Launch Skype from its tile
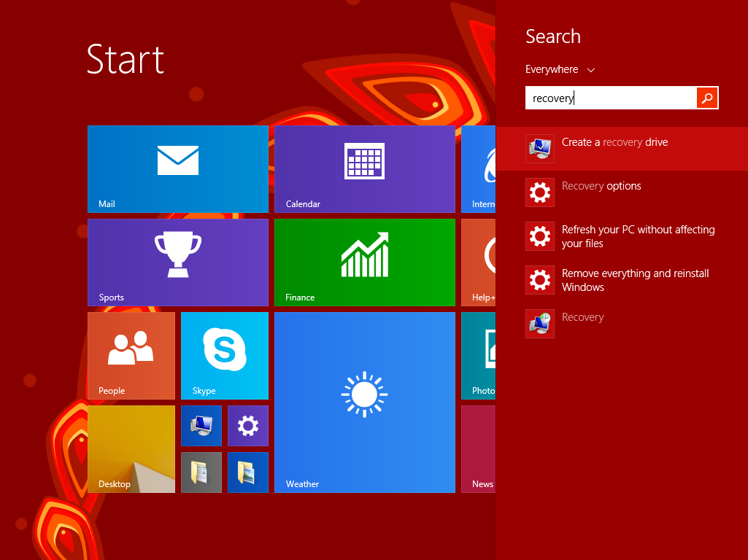This screenshot has height=560, width=748. [224, 356]
